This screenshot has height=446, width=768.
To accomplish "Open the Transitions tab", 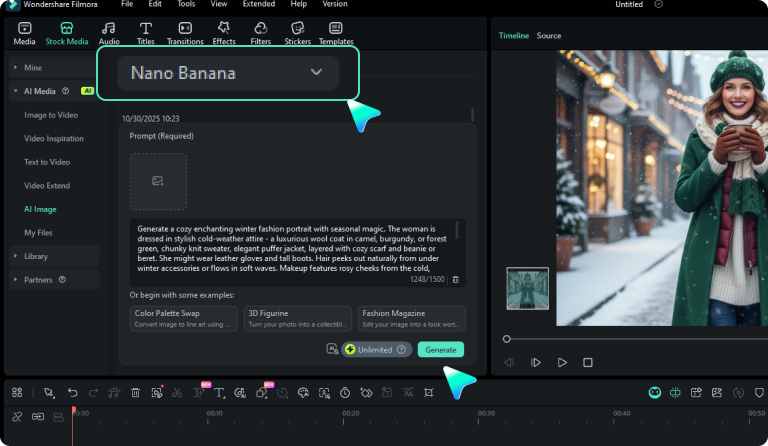I will pyautogui.click(x=185, y=33).
